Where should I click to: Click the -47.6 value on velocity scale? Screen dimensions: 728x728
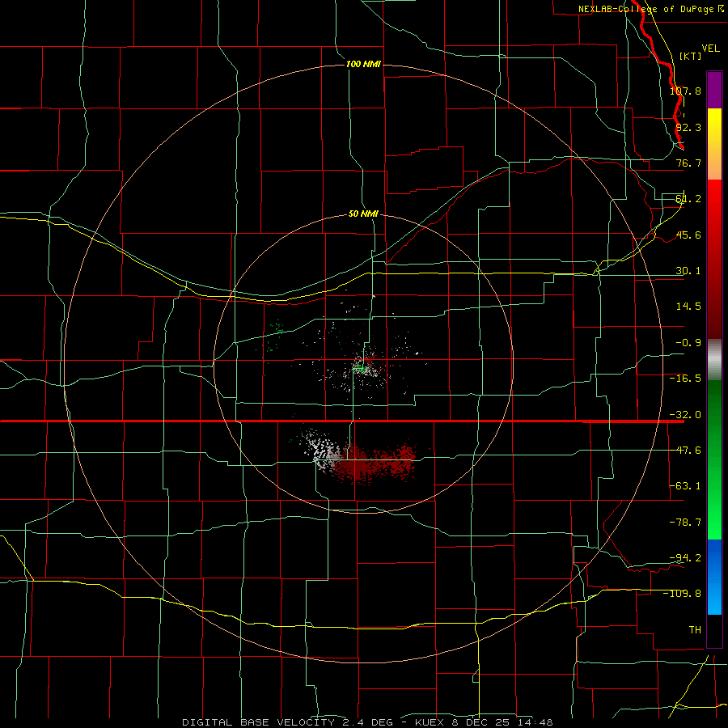pos(685,451)
